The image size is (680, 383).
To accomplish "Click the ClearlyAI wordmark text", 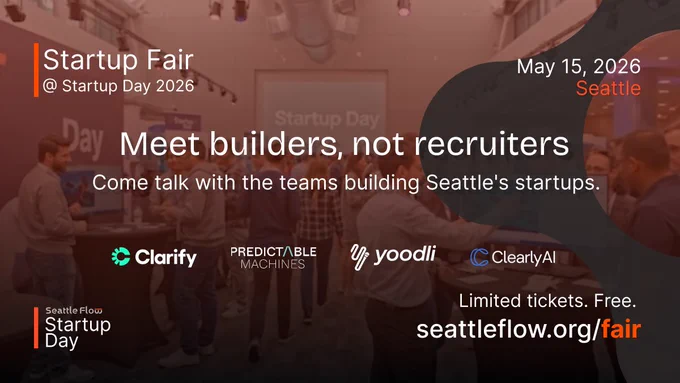I will [x=523, y=257].
